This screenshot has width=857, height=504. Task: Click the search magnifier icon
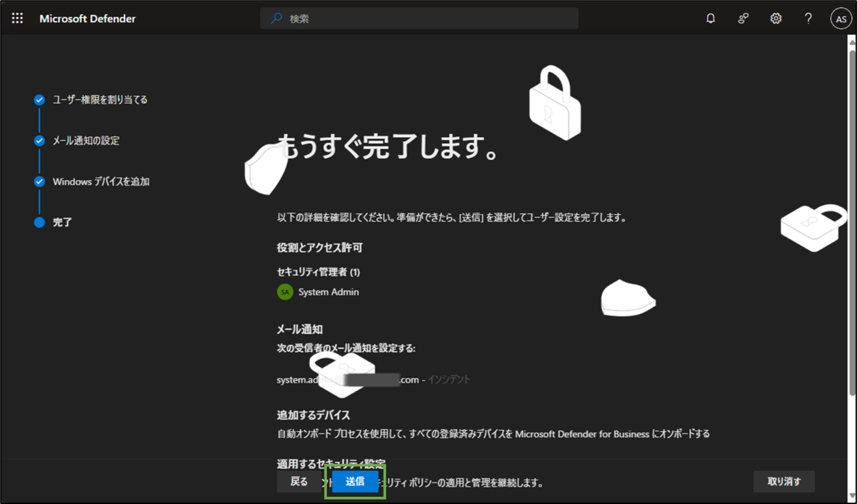coord(276,19)
